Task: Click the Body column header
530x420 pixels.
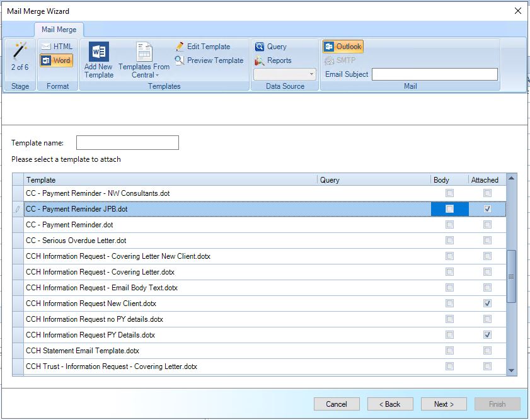Action: tap(449, 179)
